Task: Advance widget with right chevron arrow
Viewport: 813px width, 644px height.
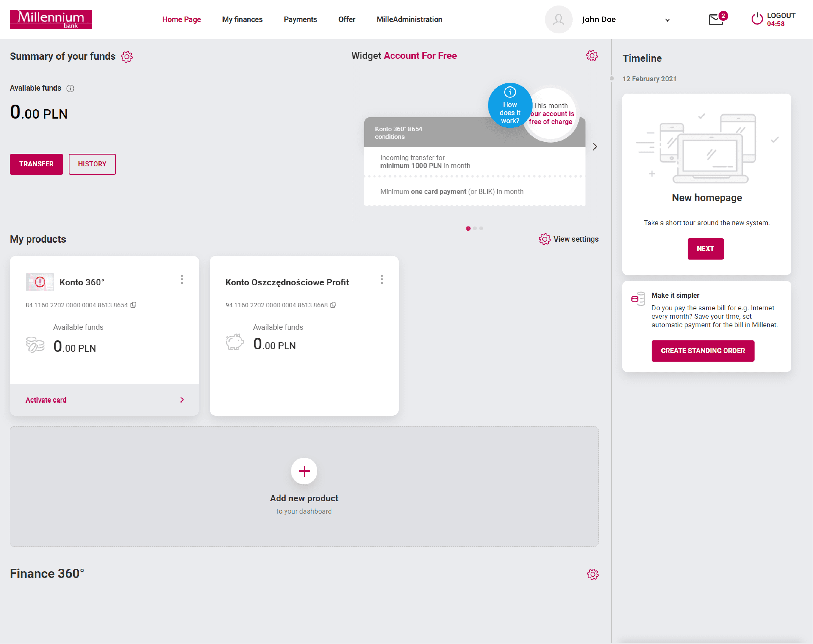Action: click(595, 146)
